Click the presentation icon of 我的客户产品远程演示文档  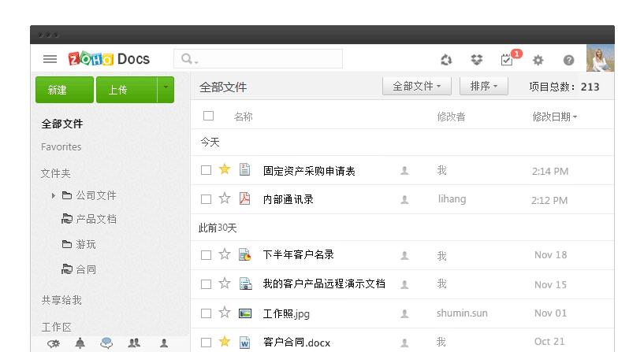[245, 284]
